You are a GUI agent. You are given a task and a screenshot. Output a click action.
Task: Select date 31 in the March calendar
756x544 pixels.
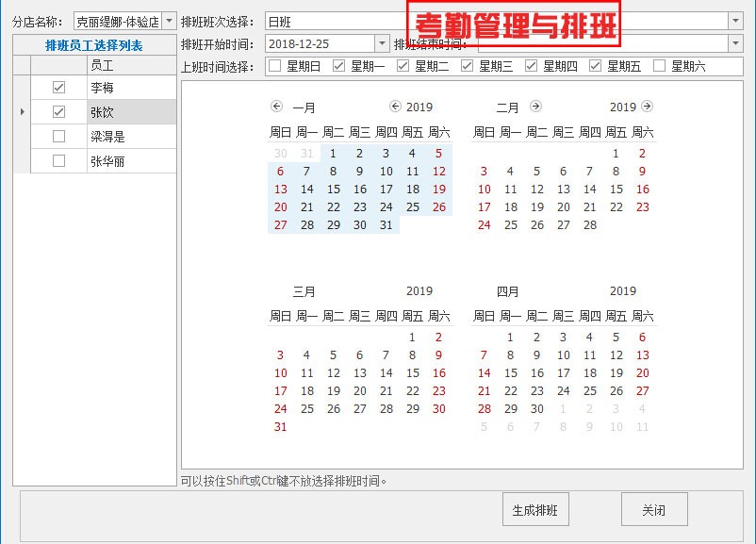point(279,427)
